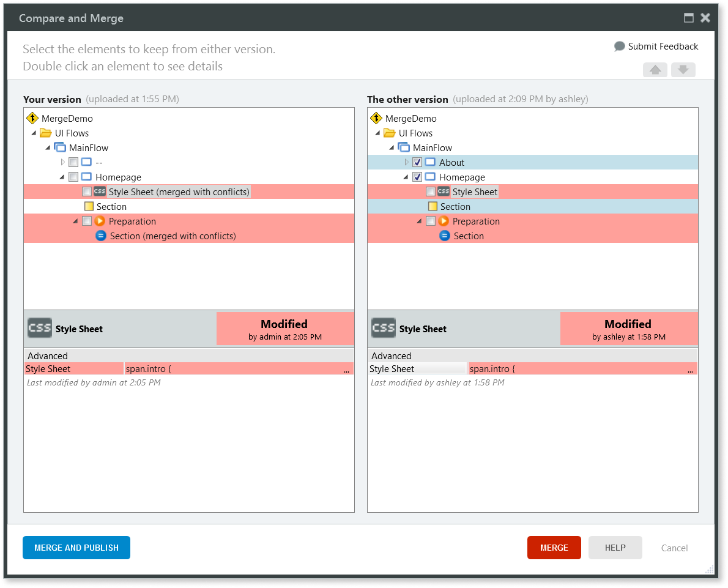728x588 pixels.
Task: Collapse the Preparation node
Action: coord(76,221)
